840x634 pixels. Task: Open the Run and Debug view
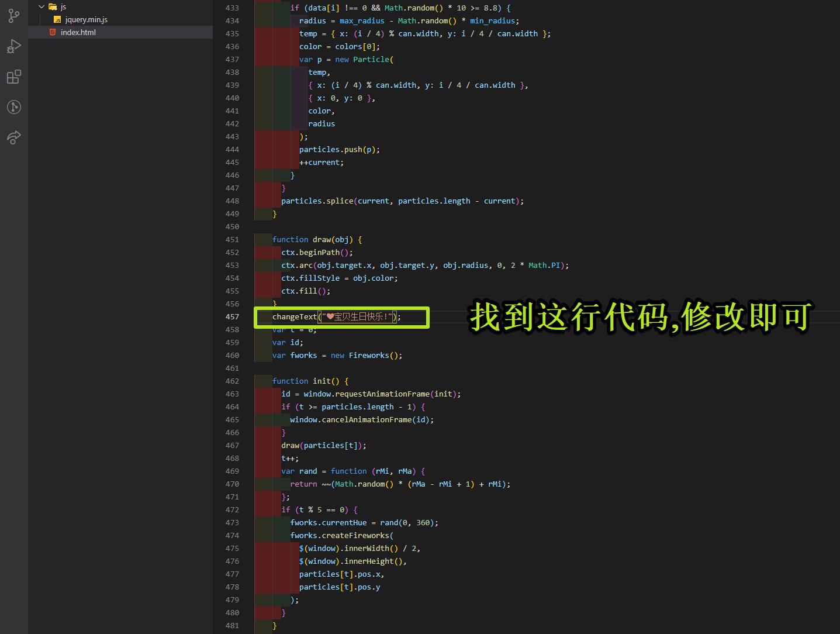pos(14,46)
